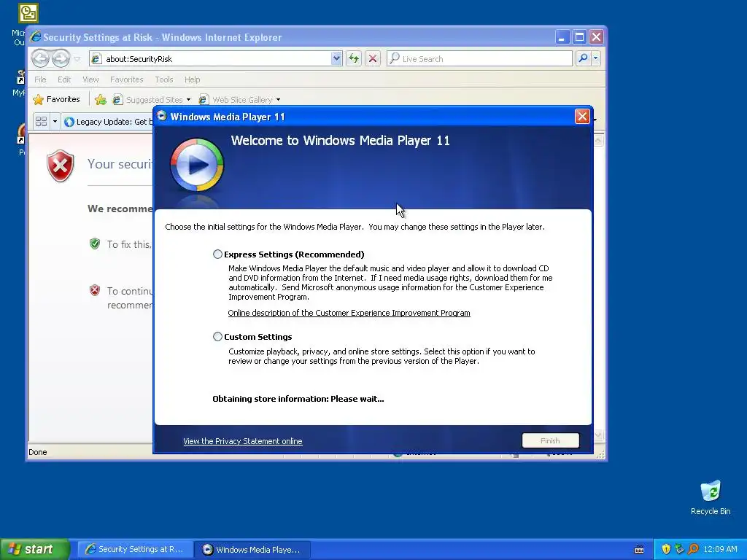Maximize the Internet Explorer window
This screenshot has width=747, height=560.
pyautogui.click(x=579, y=37)
